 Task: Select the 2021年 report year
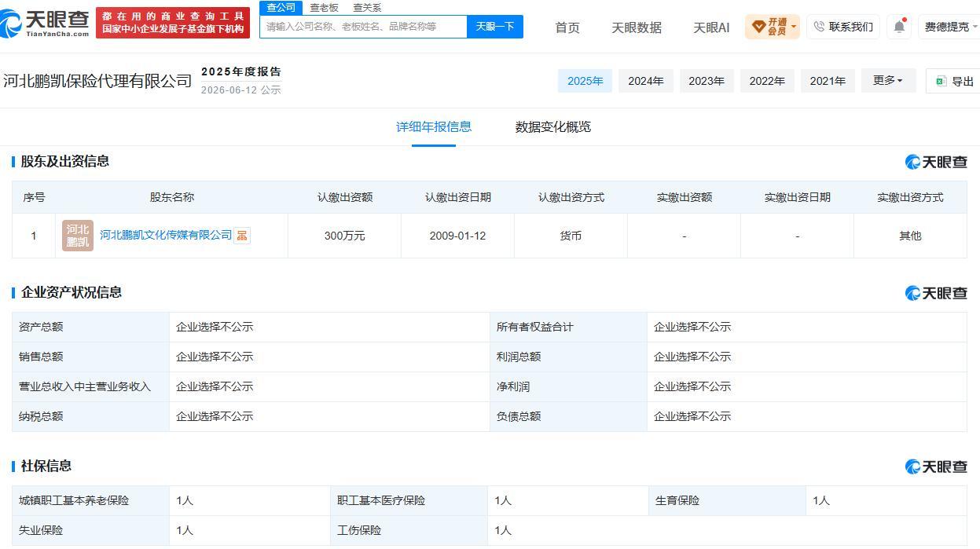tap(828, 81)
